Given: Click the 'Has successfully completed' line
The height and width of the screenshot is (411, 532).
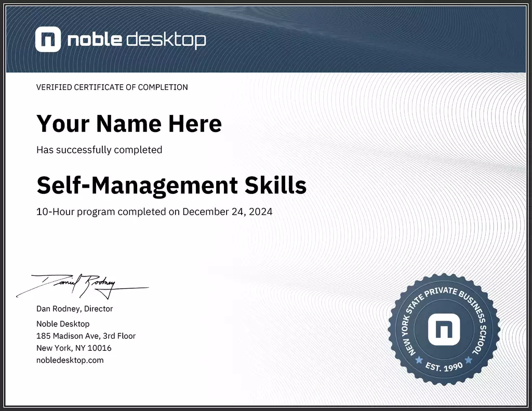Looking at the screenshot, I should (x=99, y=150).
